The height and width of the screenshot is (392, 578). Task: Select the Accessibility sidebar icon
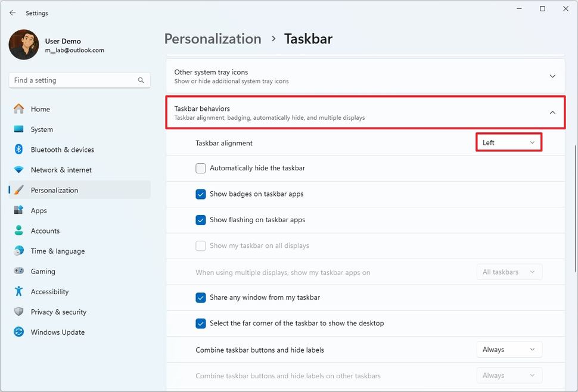click(x=21, y=291)
